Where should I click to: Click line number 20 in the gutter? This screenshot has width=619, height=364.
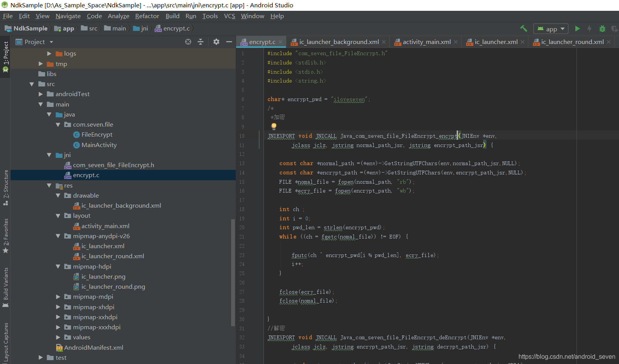pos(241,227)
